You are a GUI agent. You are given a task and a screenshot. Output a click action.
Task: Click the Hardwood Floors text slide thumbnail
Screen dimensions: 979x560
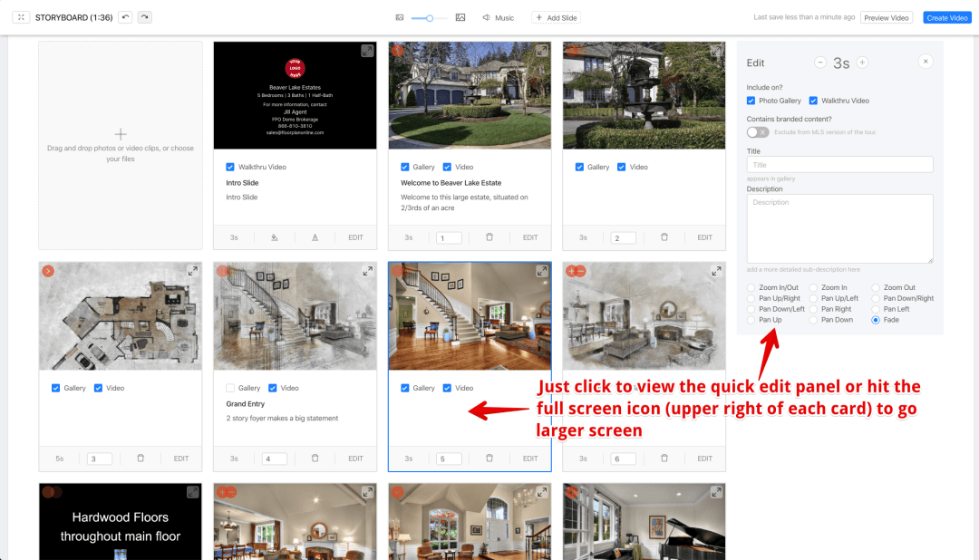click(121, 521)
